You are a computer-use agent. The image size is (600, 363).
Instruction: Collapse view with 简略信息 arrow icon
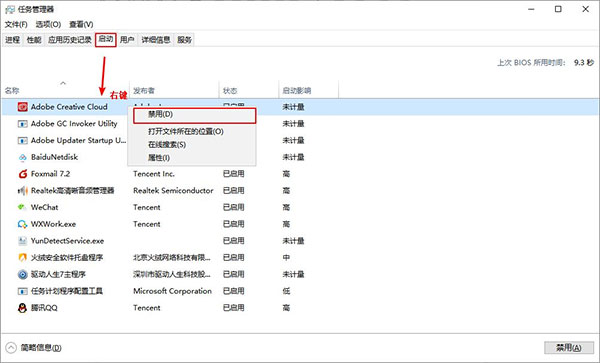[x=11, y=347]
